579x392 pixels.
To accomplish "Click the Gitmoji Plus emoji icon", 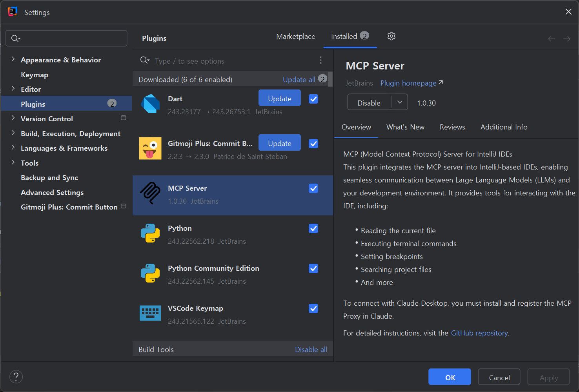I will (150, 148).
